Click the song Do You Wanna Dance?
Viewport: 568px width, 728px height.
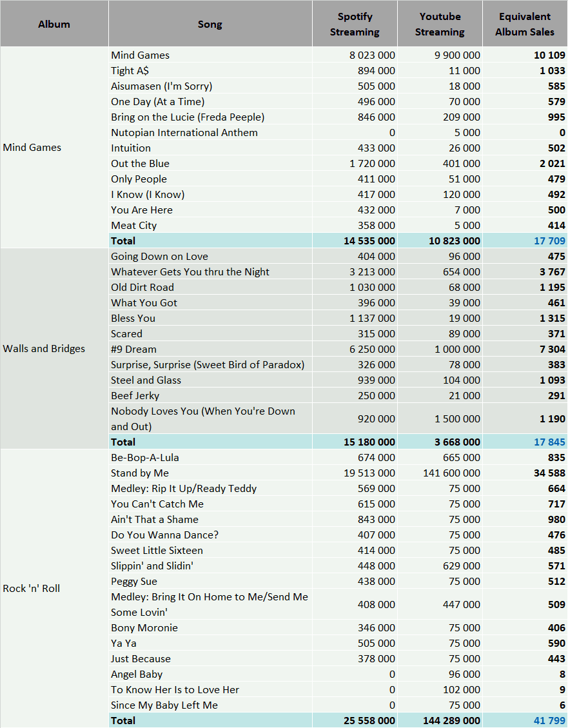pos(210,535)
